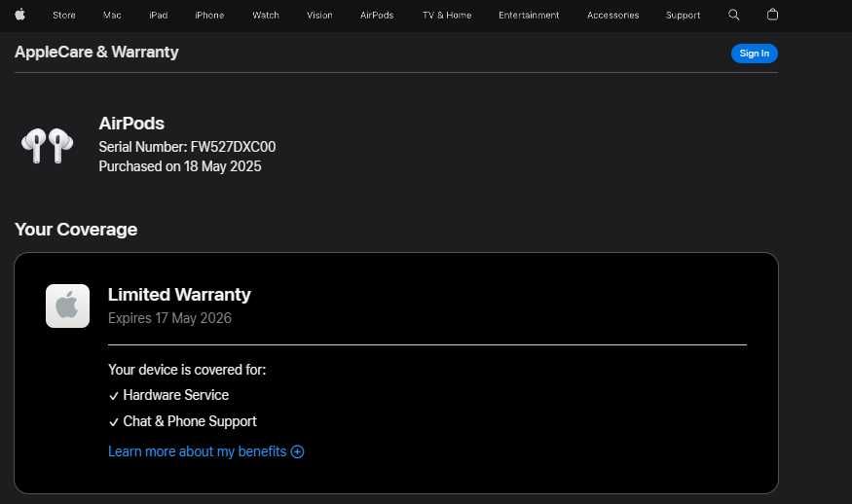
Task: Open the shopping bag icon
Action: 772,15
